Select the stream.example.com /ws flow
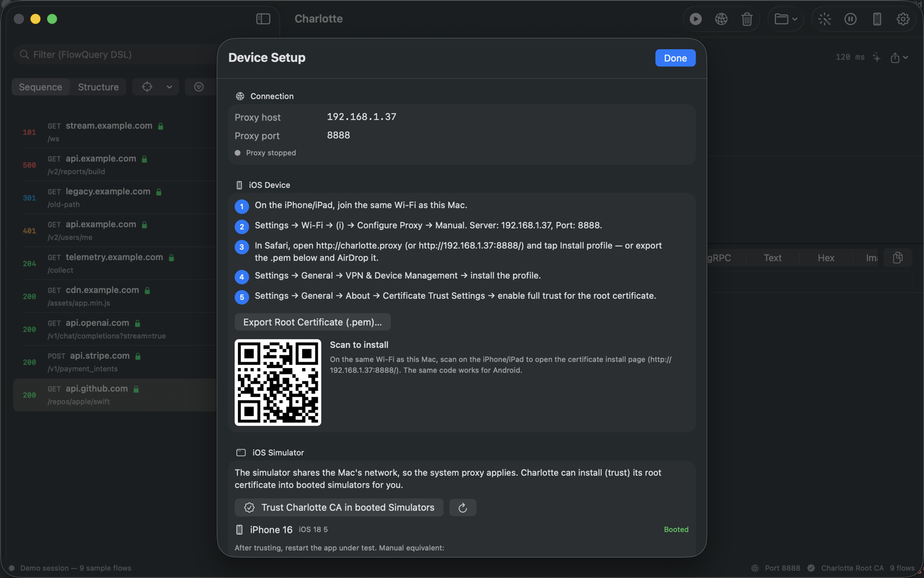Viewport: 924px width, 578px height. coord(114,132)
